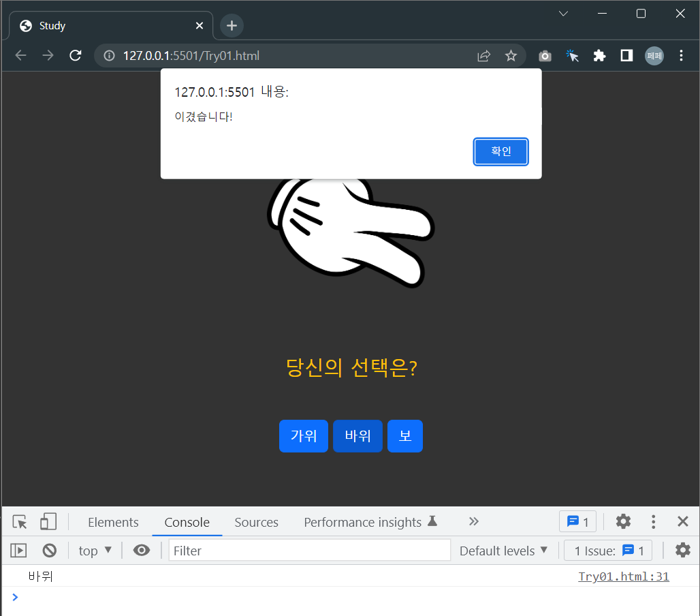Select the inspect element tool in DevTools

tap(18, 521)
